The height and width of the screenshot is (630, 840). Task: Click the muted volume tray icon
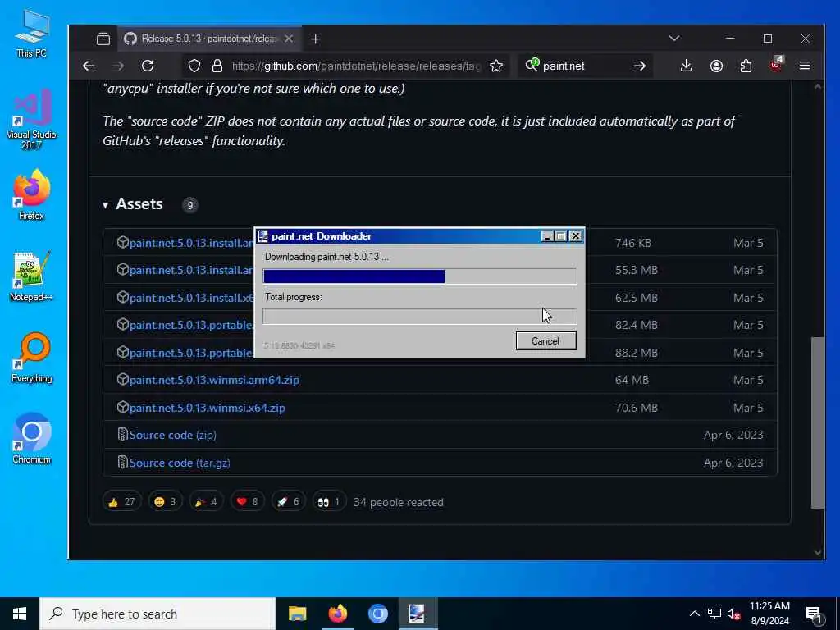[x=734, y=614]
